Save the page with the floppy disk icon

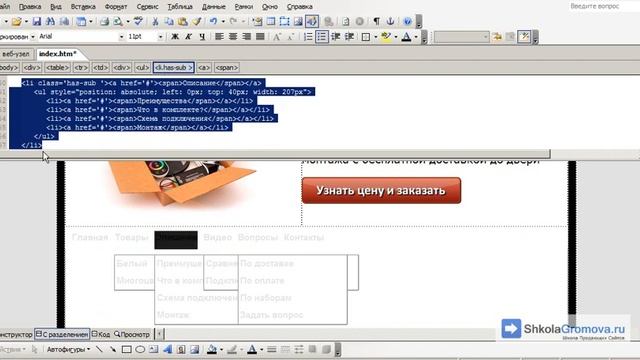pyautogui.click(x=37, y=22)
